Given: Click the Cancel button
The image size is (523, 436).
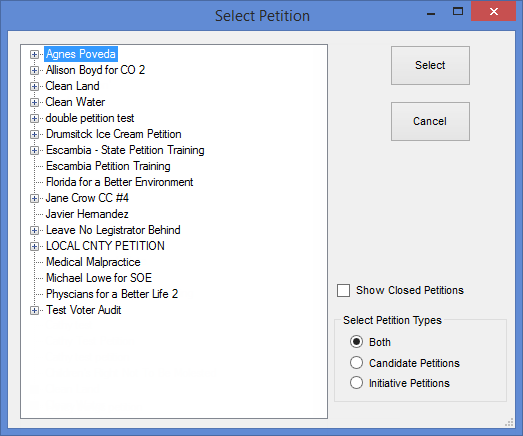Looking at the screenshot, I should pos(430,121).
